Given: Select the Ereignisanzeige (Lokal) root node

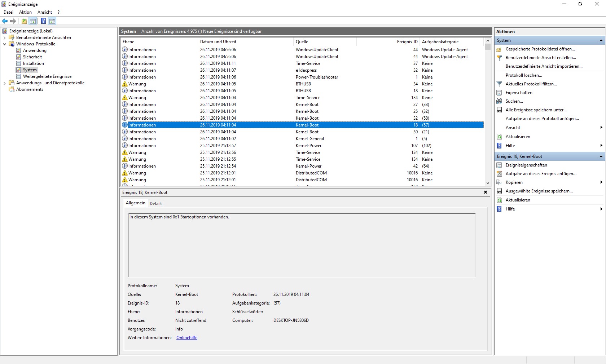Looking at the screenshot, I should tap(31, 31).
